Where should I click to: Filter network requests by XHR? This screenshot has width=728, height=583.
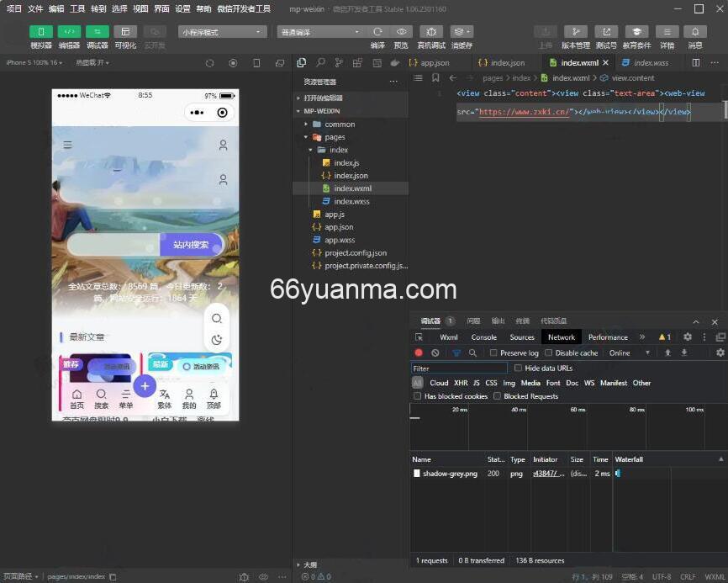click(461, 383)
